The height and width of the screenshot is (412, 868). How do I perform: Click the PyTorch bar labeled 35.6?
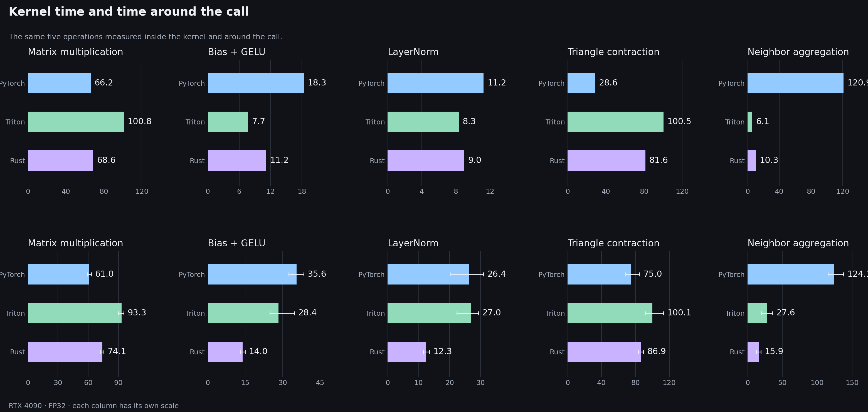[x=252, y=274]
